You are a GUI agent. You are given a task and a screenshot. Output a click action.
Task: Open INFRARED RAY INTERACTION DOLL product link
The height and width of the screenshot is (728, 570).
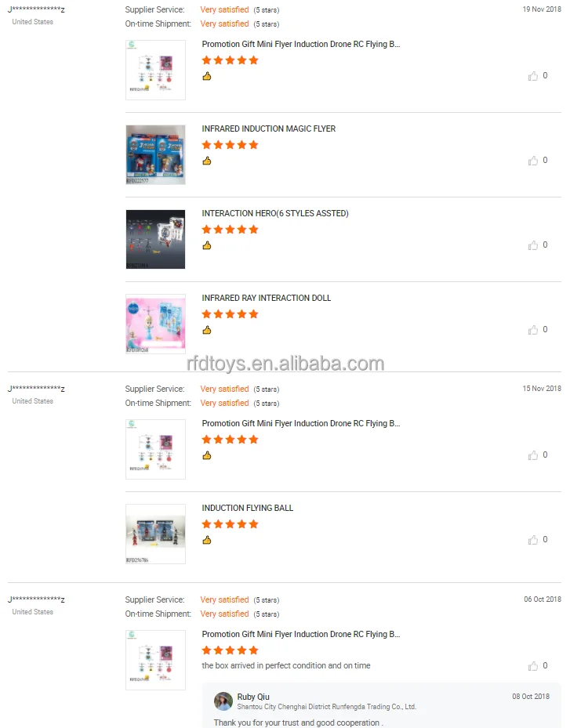pyautogui.click(x=267, y=298)
